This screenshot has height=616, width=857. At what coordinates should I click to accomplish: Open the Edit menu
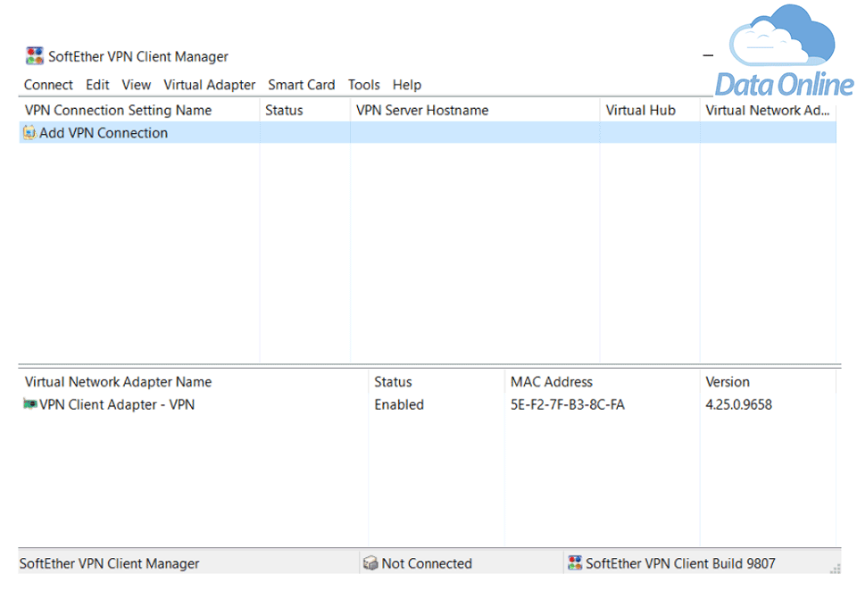pos(97,86)
